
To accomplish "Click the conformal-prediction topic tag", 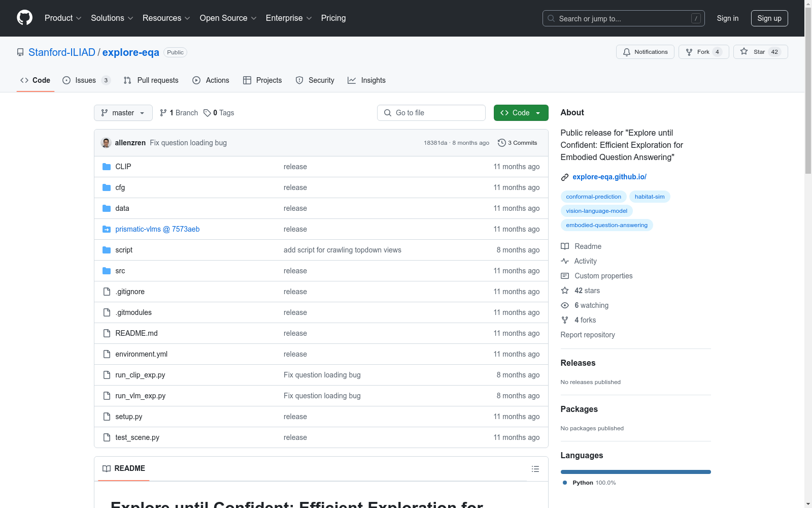I will coord(593,197).
